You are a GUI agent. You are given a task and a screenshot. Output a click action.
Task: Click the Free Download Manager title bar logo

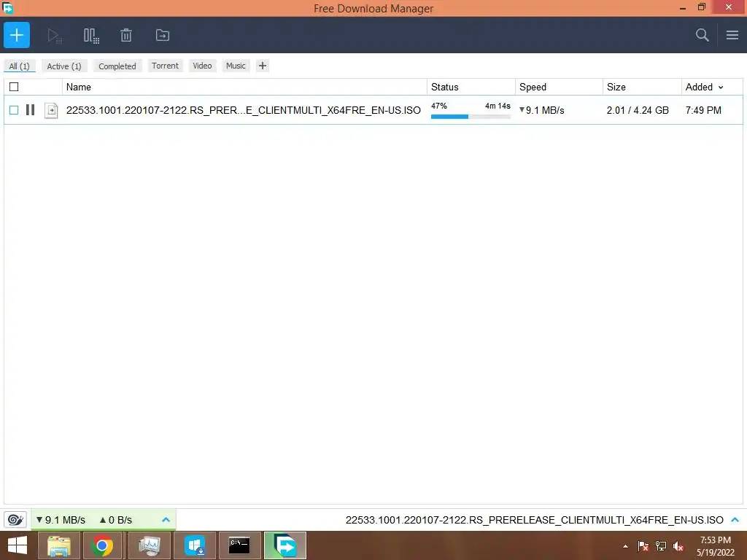click(x=7, y=7)
